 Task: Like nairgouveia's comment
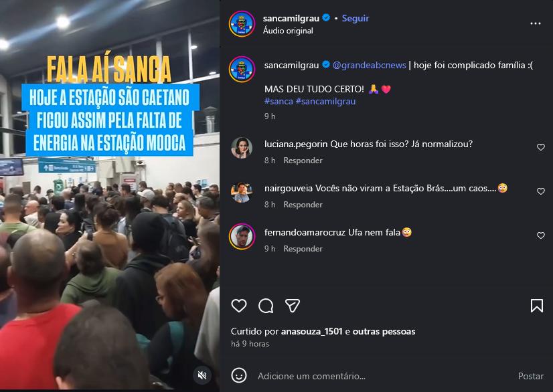click(x=541, y=191)
